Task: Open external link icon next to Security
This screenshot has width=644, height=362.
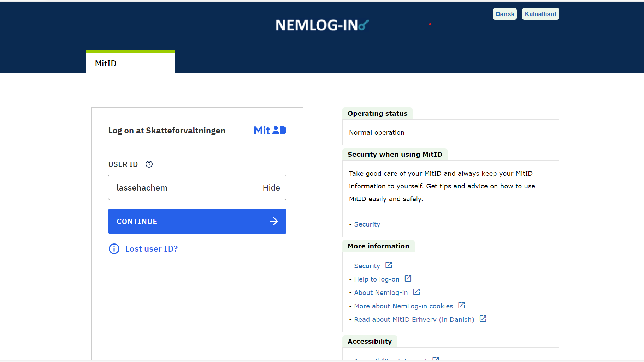Action: 389,265
